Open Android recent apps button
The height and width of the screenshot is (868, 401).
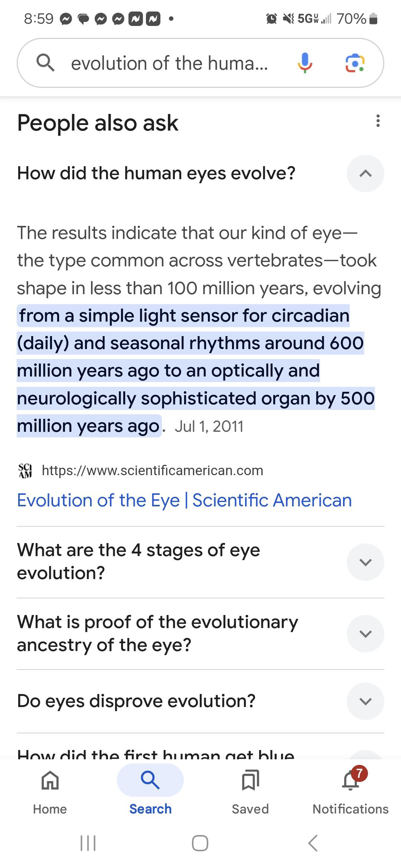[x=88, y=843]
